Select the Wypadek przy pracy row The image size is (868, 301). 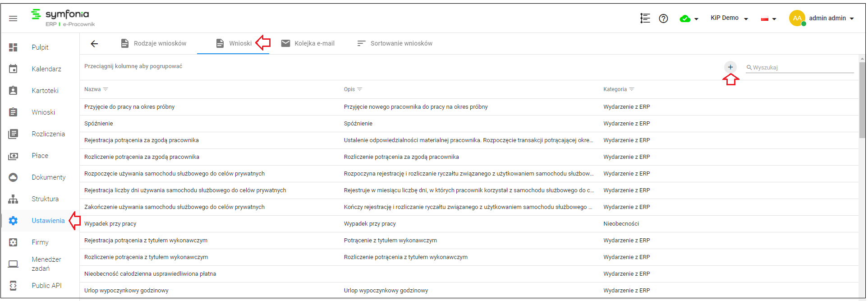click(x=469, y=224)
